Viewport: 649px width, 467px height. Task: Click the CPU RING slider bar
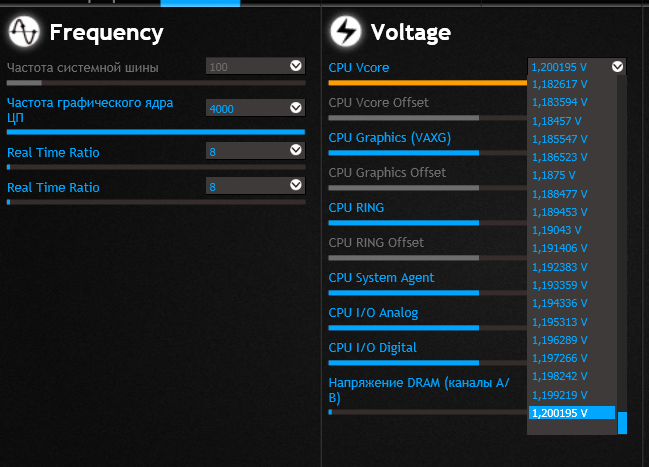coord(404,223)
